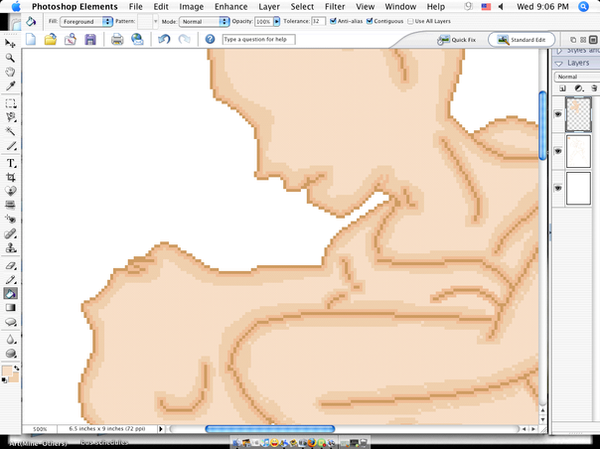Select the Clone Stamp tool
The image size is (600, 449).
coord(10,248)
